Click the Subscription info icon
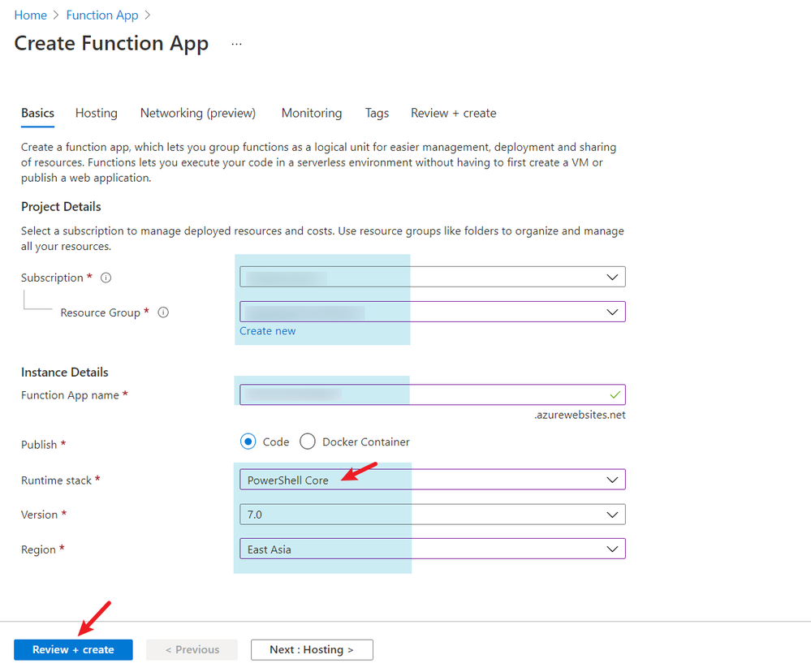The width and height of the screenshot is (811, 672). (106, 278)
